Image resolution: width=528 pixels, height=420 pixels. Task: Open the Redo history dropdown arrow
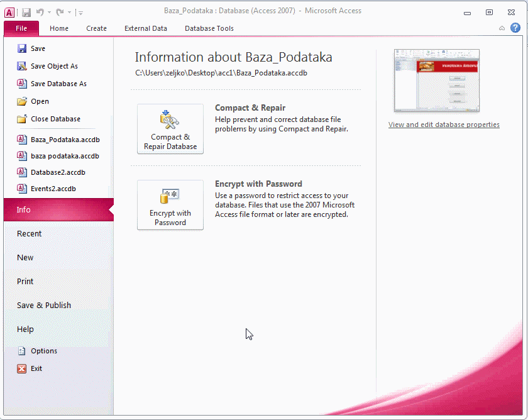(69, 13)
